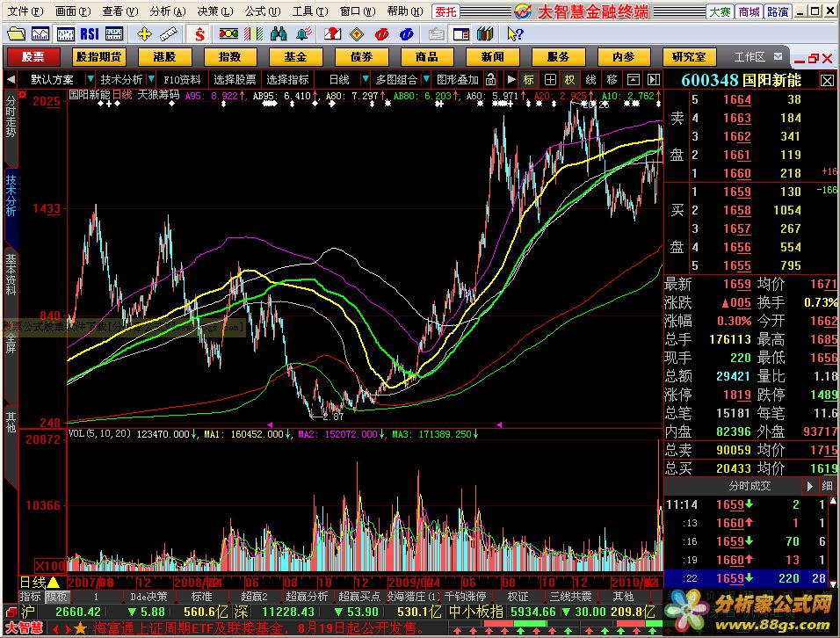Image resolution: width=840 pixels, height=638 pixels.
Task: Open RSI indicator tool
Action: [x=90, y=34]
